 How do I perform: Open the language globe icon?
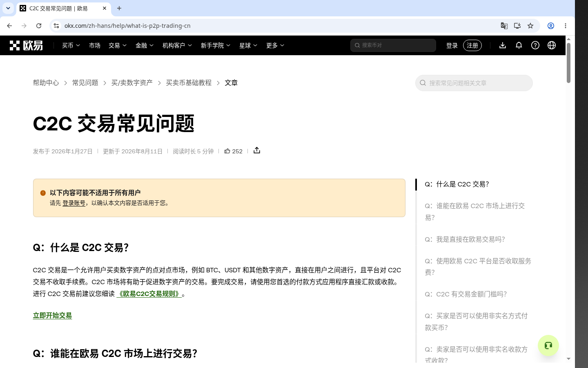pos(552,45)
